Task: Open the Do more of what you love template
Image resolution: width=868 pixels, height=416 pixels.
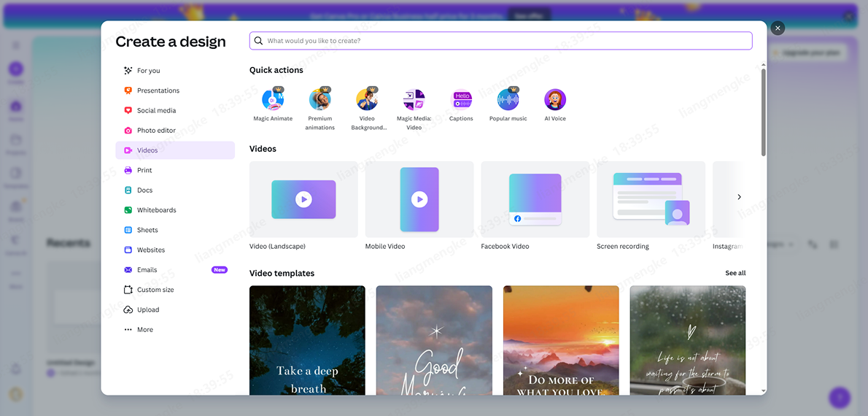Action: (561, 340)
